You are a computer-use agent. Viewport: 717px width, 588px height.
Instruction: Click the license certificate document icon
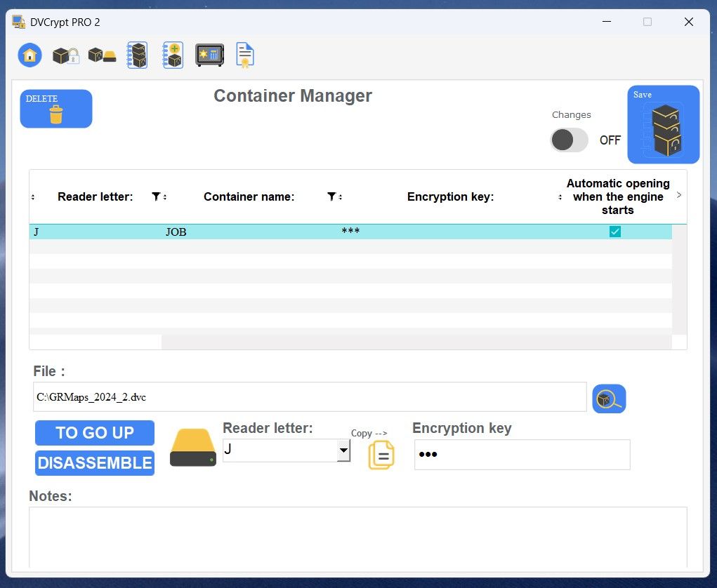tap(245, 55)
